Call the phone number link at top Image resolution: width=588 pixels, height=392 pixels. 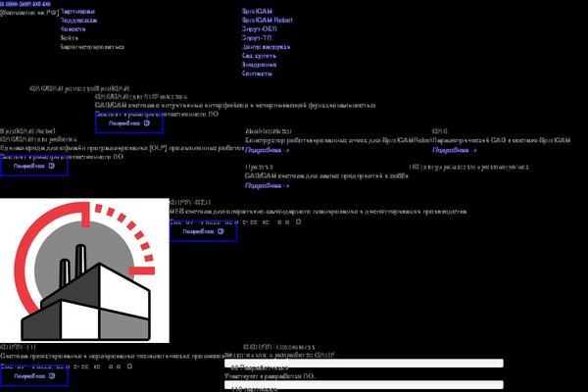click(x=25, y=4)
